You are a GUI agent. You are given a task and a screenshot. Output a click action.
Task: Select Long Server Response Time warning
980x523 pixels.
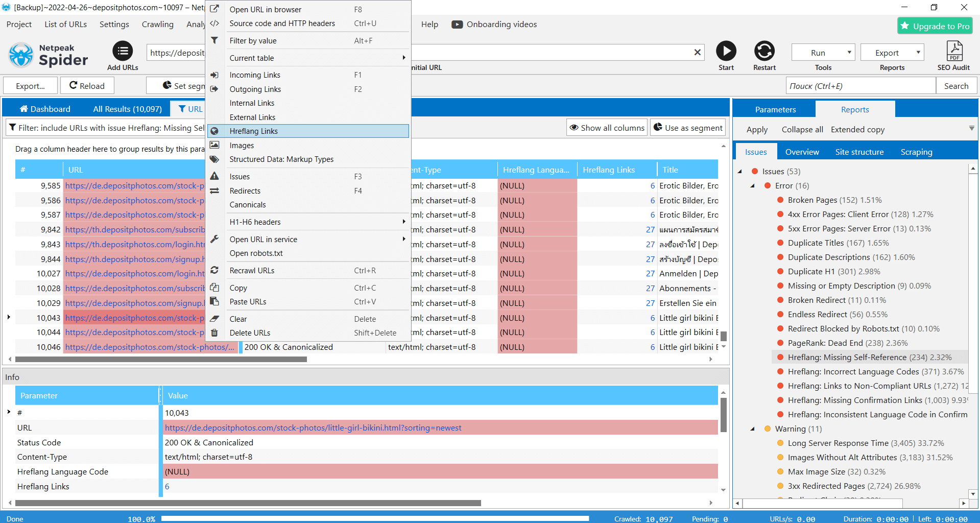(866, 443)
